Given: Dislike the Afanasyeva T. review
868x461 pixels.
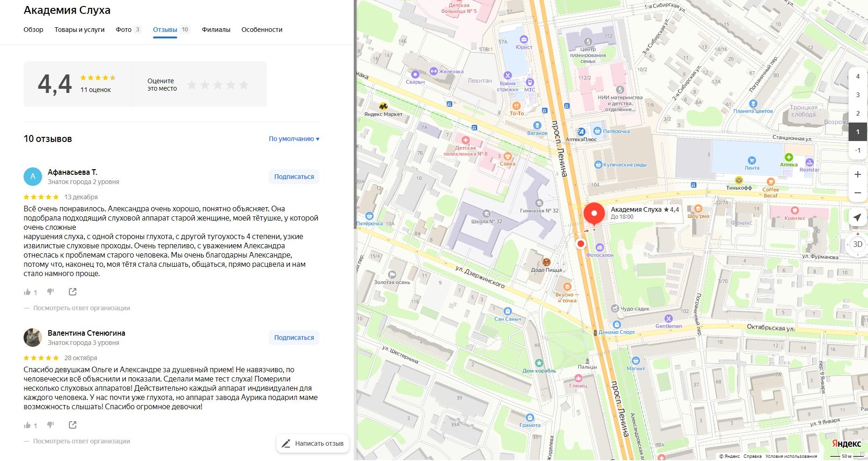Looking at the screenshot, I should click(51, 292).
